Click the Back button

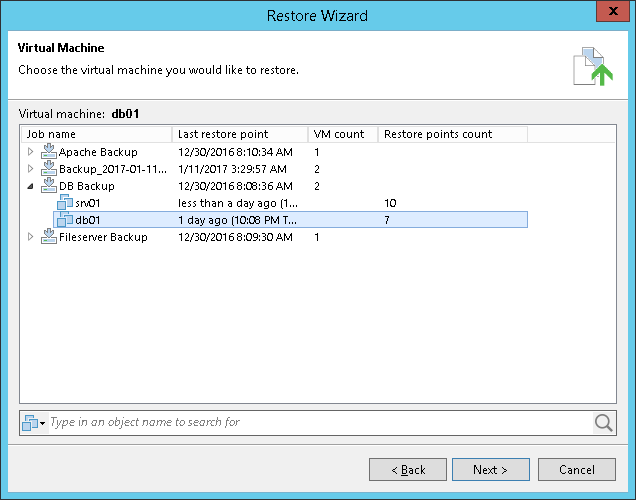pos(408,469)
